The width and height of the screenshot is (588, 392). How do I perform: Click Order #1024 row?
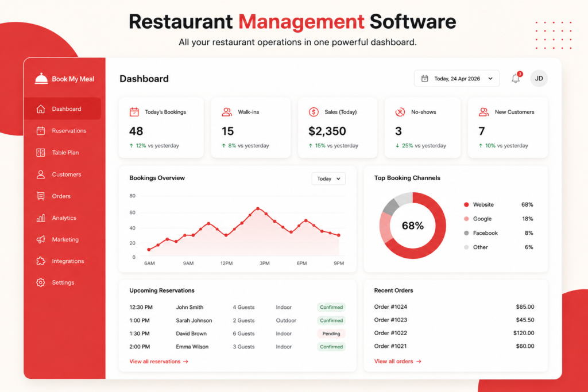[x=454, y=307]
